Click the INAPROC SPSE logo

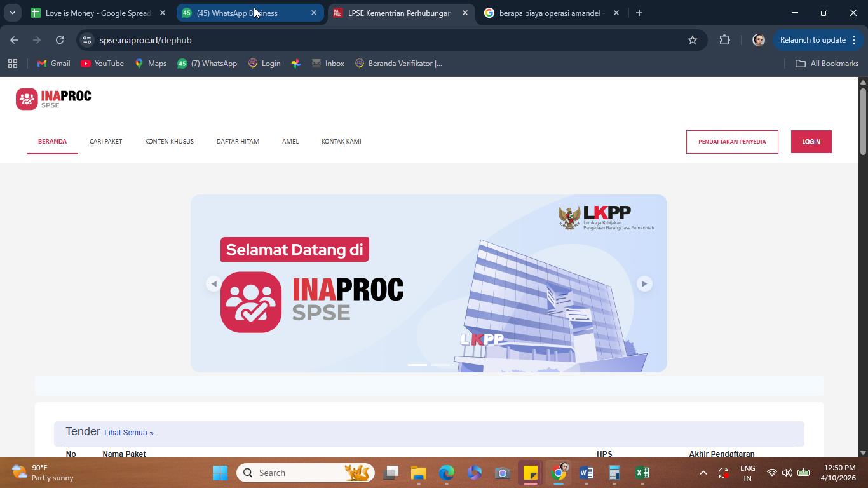pos(53,99)
